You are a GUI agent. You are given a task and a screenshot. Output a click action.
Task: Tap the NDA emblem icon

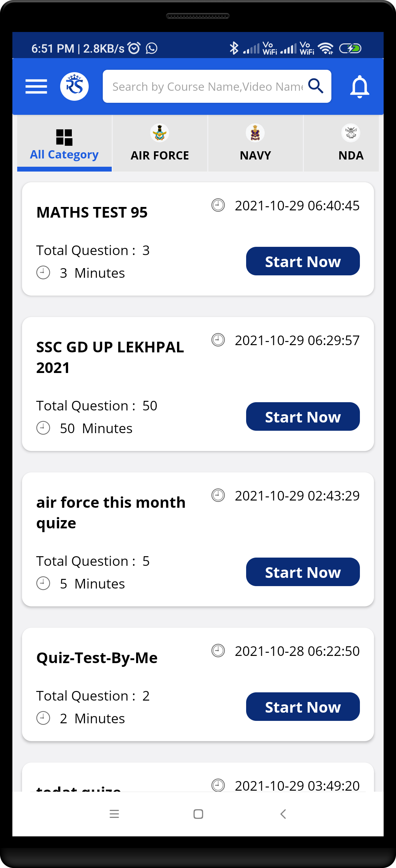point(351,133)
